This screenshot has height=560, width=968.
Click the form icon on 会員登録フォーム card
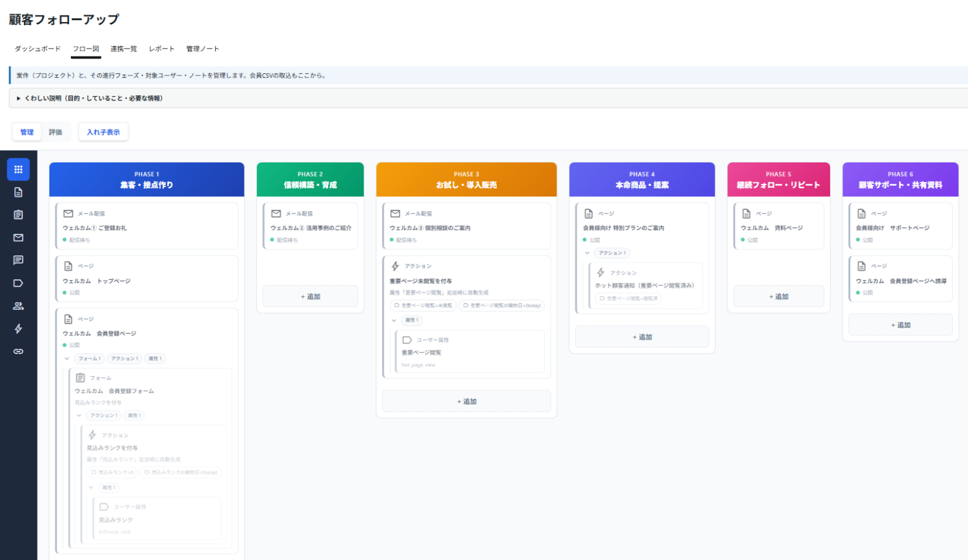[81, 378]
